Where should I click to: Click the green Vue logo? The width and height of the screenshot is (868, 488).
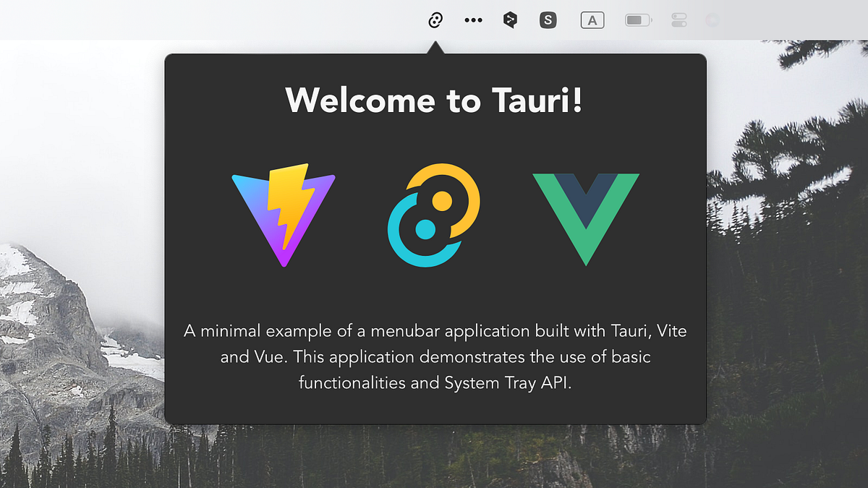click(586, 219)
